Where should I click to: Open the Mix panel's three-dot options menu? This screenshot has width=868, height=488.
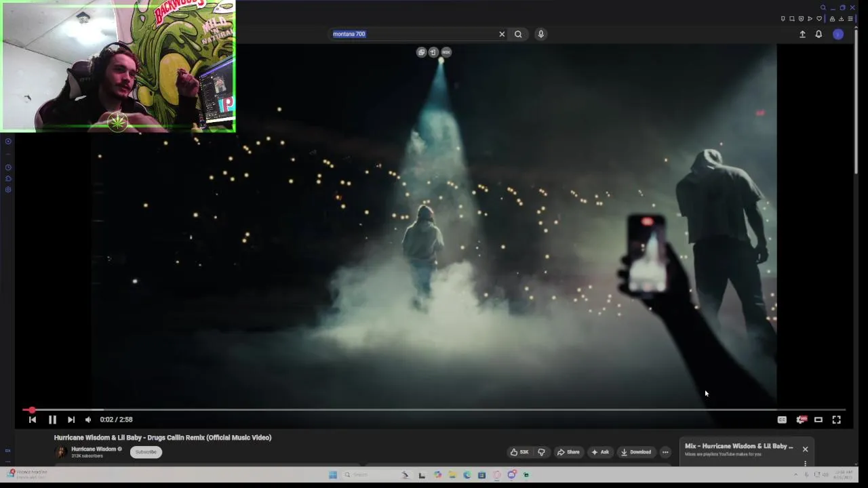click(805, 464)
